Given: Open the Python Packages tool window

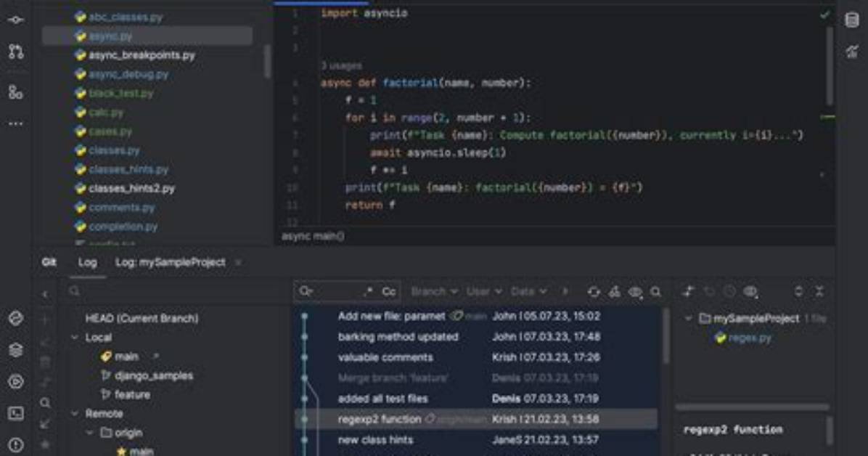Looking at the screenshot, I should pyautogui.click(x=15, y=318).
